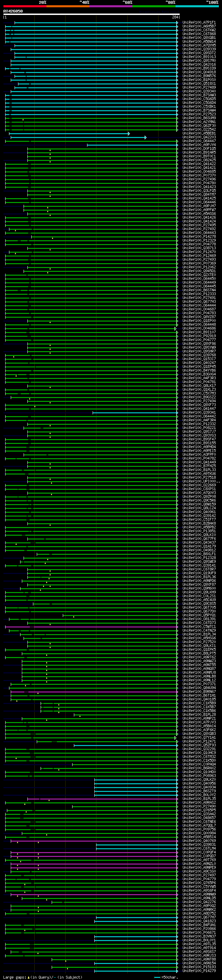Select hit UniRef100_B9I013
Image resolution: width=222 pixels, height=980 pixels.
199,57
